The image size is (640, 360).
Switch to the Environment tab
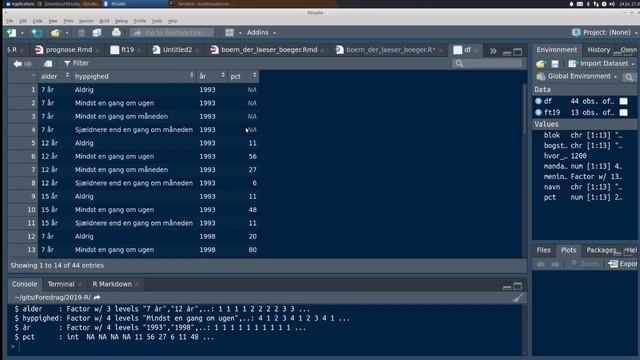pos(557,50)
